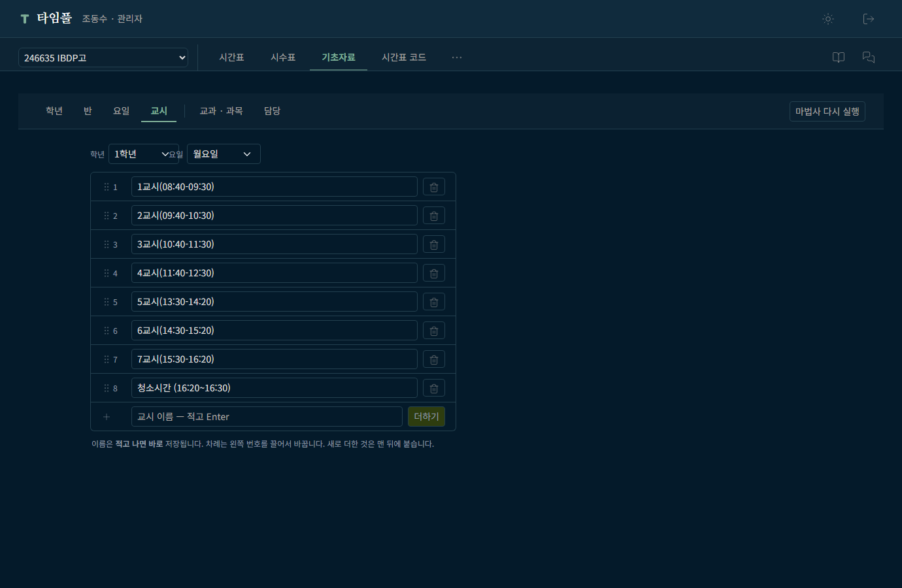The height and width of the screenshot is (588, 902).
Task: Delete the 1교시(08:40-09:30) period
Action: [x=434, y=187]
